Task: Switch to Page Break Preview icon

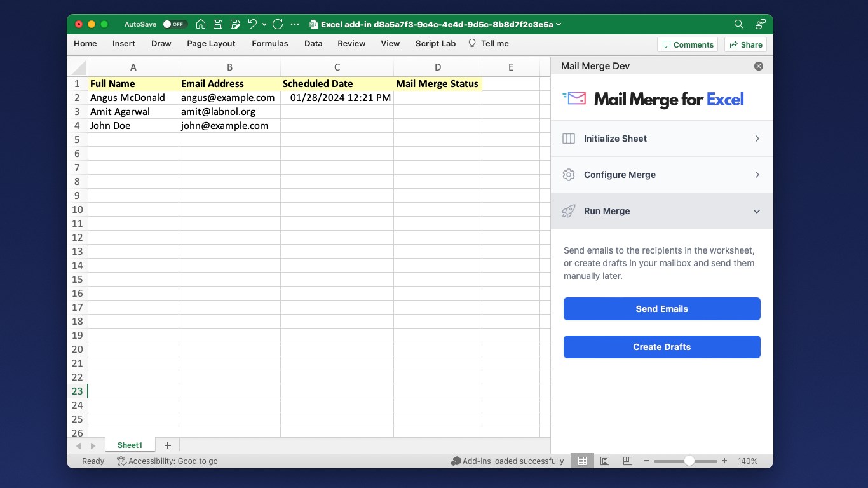Action: point(627,461)
